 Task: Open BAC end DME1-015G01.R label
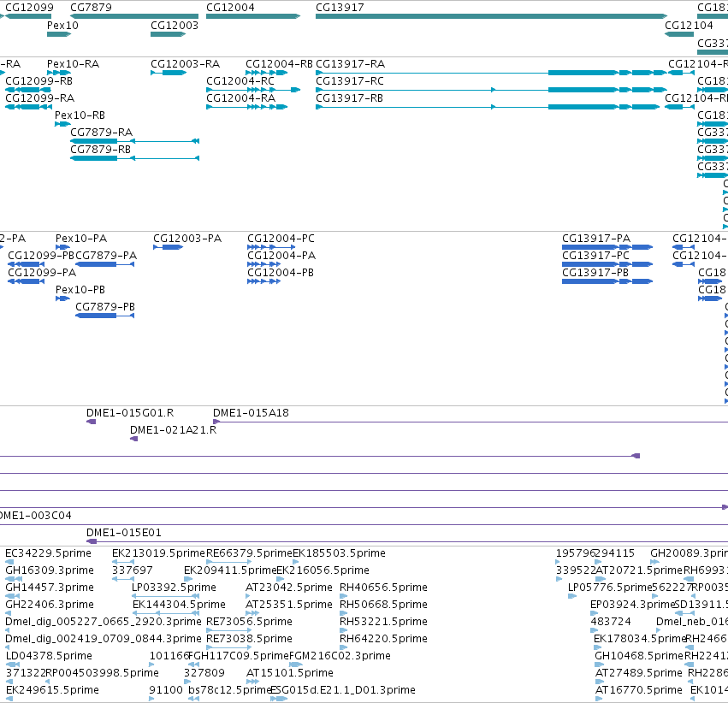[130, 412]
